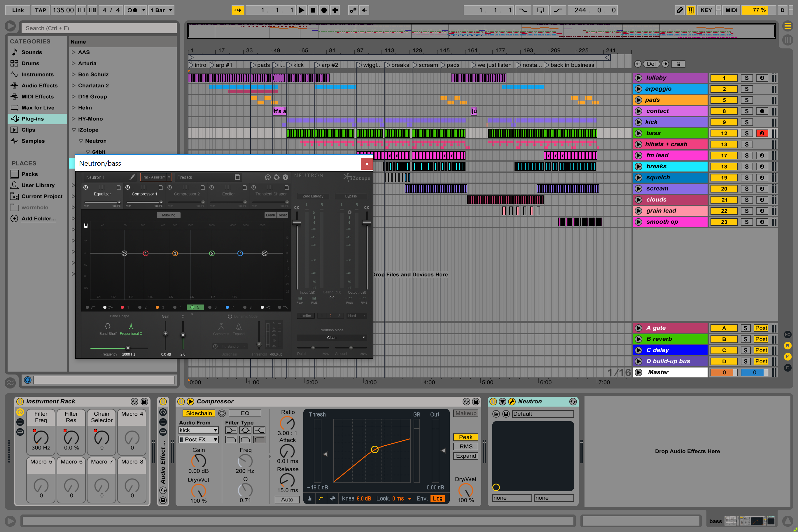Click the Masking button in Neutron EQ
The width and height of the screenshot is (798, 532).
169,215
